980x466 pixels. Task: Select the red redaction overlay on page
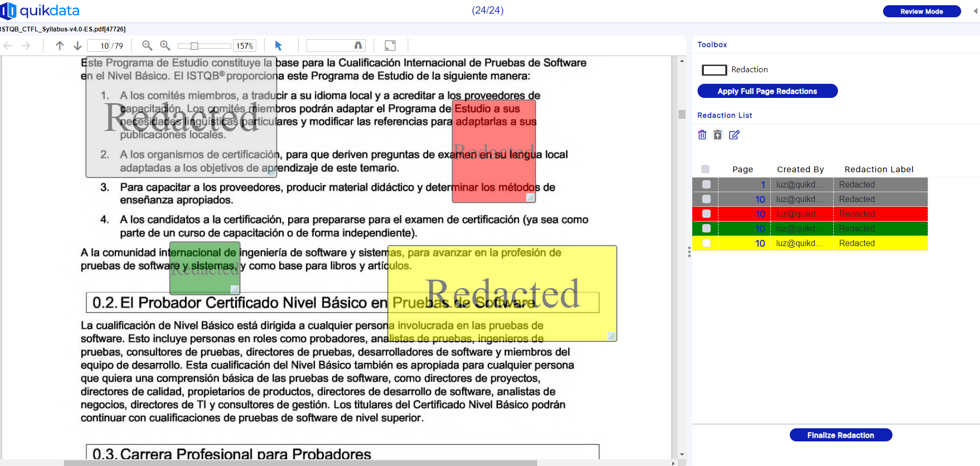(x=494, y=151)
